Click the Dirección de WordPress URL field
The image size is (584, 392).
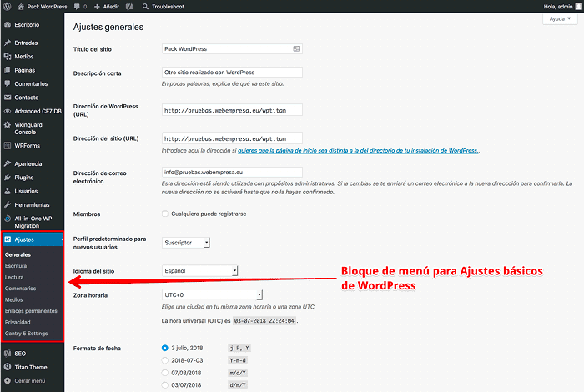(x=232, y=110)
